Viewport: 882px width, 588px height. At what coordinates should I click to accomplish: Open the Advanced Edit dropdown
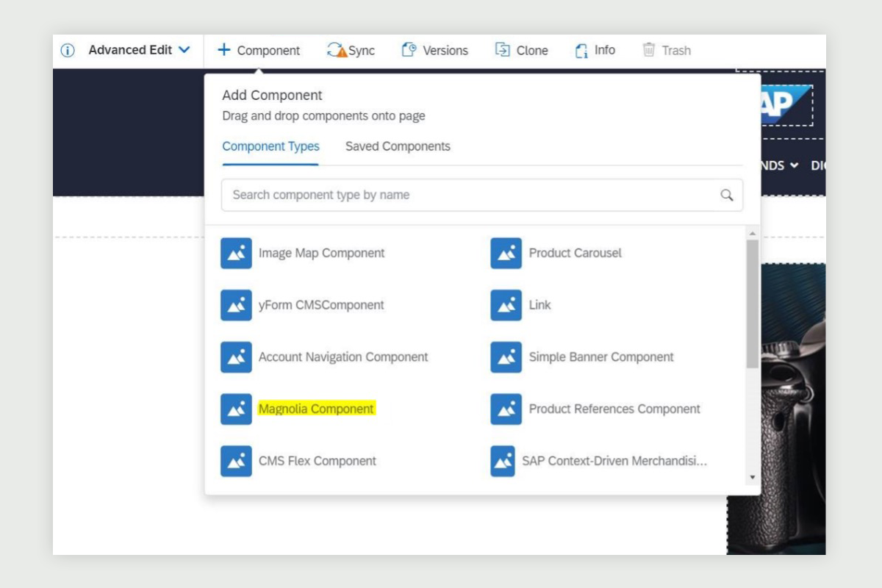coord(137,50)
